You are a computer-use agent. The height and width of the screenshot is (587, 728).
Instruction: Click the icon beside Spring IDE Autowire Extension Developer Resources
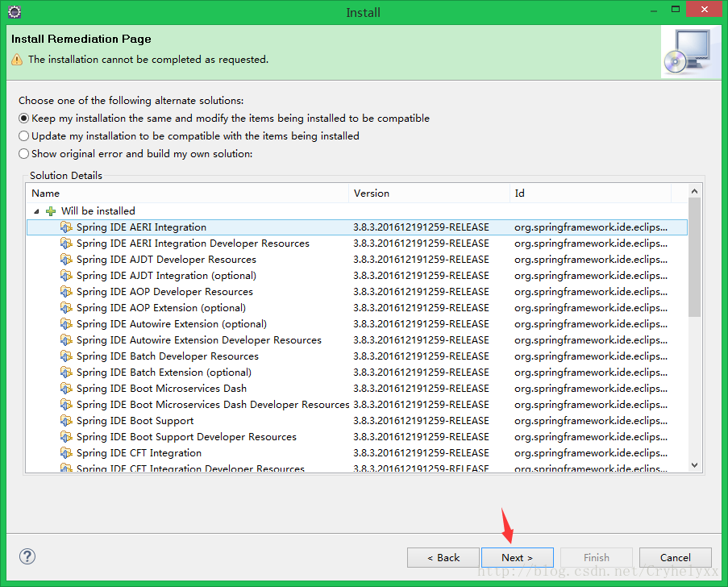click(x=66, y=340)
